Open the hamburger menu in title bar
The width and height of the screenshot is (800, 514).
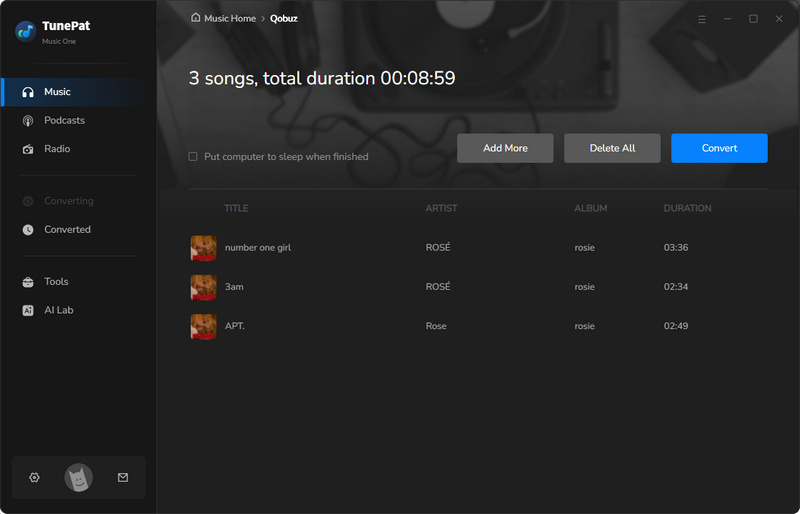(x=702, y=19)
